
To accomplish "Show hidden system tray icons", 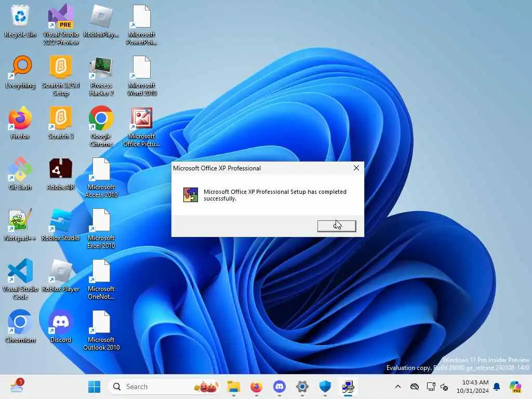I will click(398, 387).
